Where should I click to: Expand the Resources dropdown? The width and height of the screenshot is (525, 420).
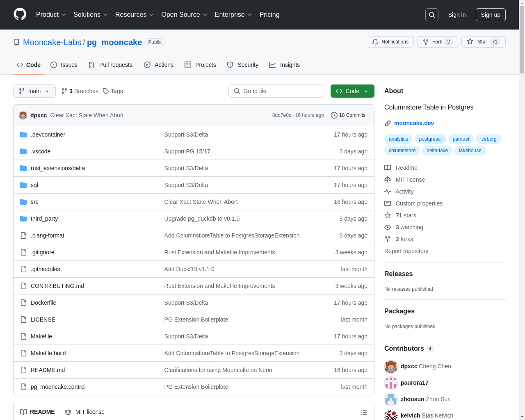click(x=135, y=15)
